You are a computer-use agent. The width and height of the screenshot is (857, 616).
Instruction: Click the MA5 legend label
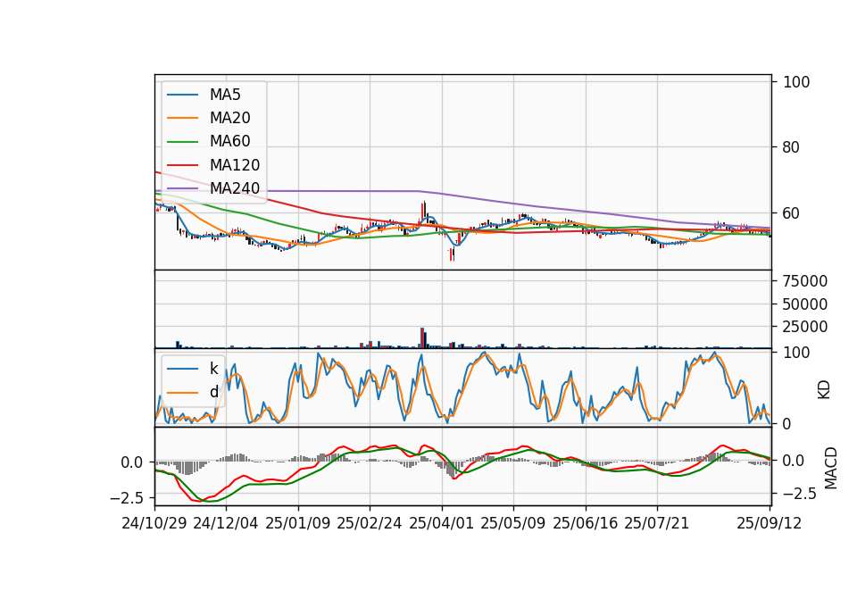(x=225, y=95)
